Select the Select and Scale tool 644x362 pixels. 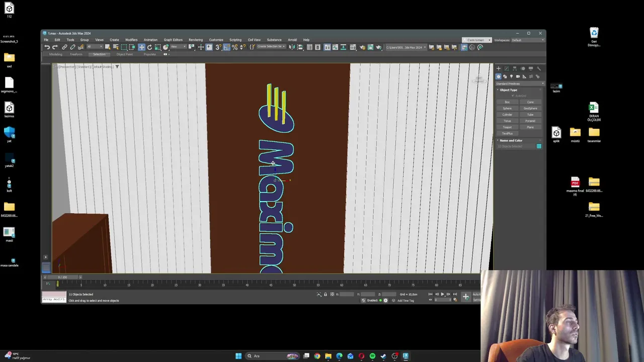(157, 47)
